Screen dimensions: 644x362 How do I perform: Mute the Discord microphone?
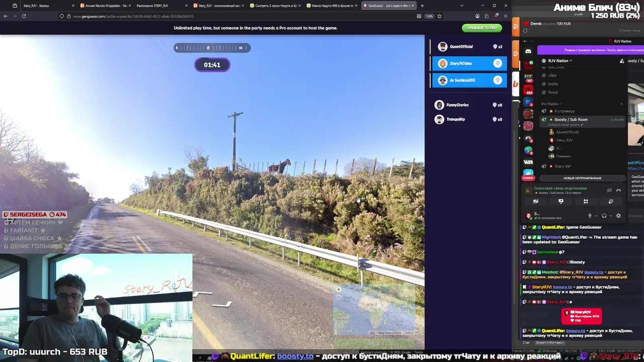click(590, 216)
